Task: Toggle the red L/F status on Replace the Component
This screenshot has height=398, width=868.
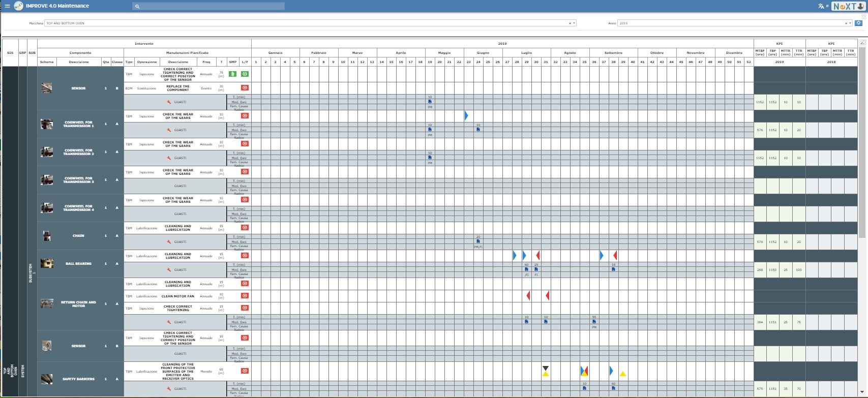Action: [245, 88]
